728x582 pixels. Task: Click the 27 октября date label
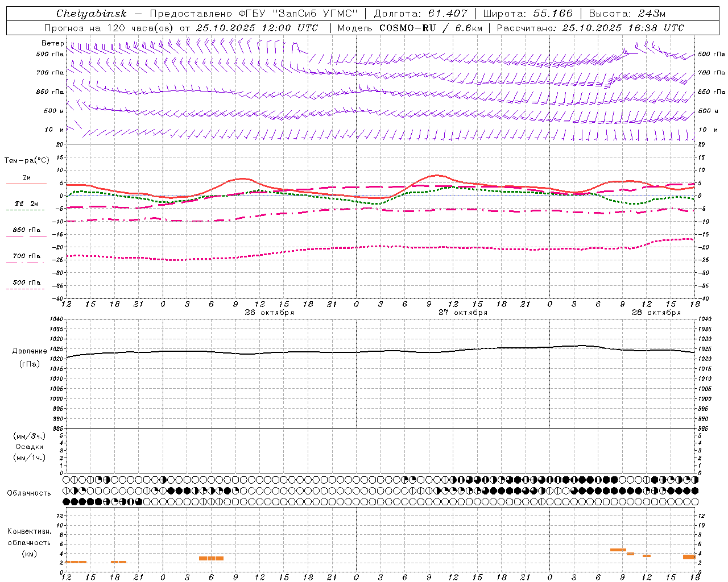(x=463, y=313)
